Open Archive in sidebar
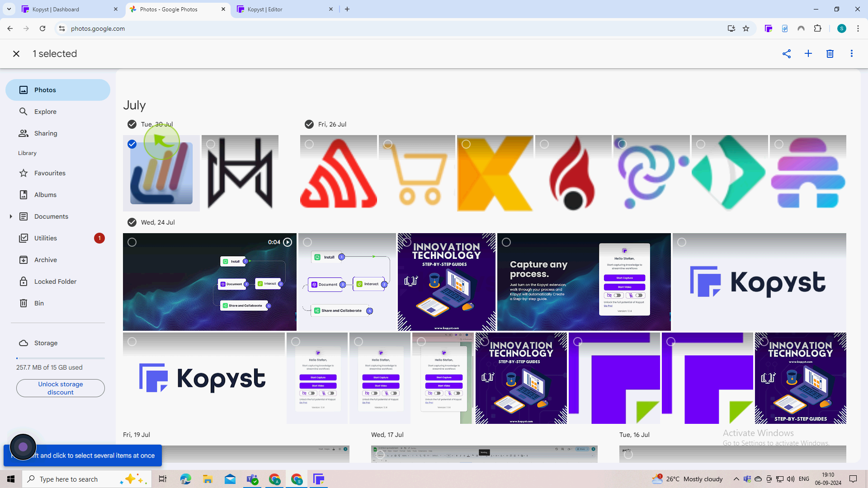868x488 pixels. click(x=58, y=260)
